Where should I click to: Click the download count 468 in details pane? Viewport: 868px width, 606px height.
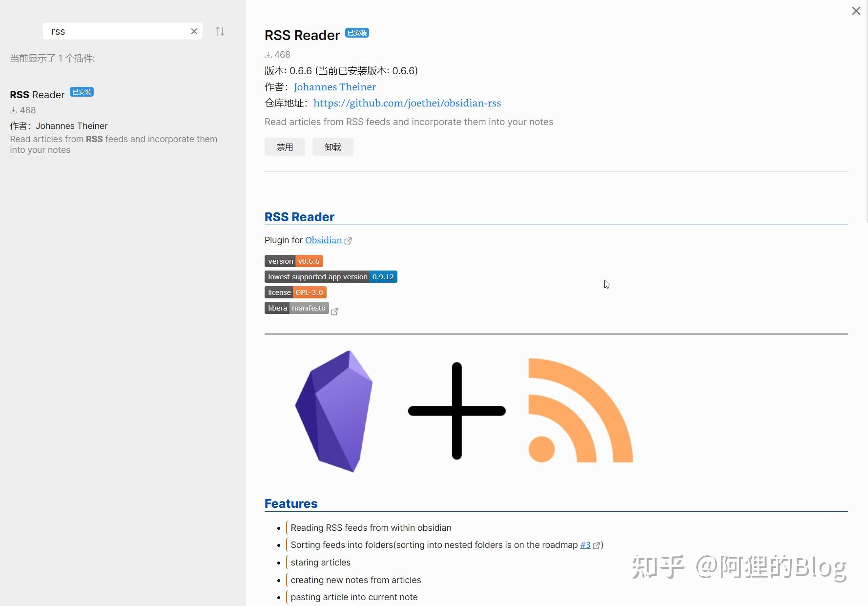pyautogui.click(x=277, y=55)
